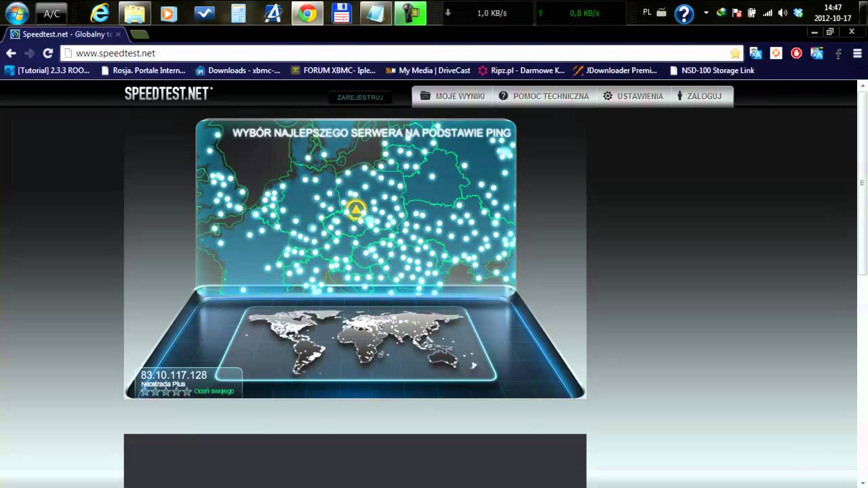Bookmark page with the star icon
The width and height of the screenshot is (868, 488).
pyautogui.click(x=735, y=53)
